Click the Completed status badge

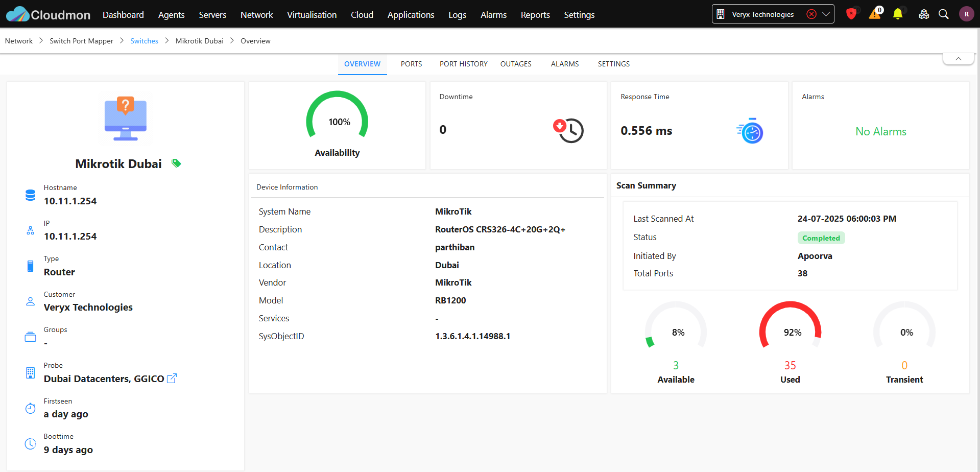click(821, 238)
